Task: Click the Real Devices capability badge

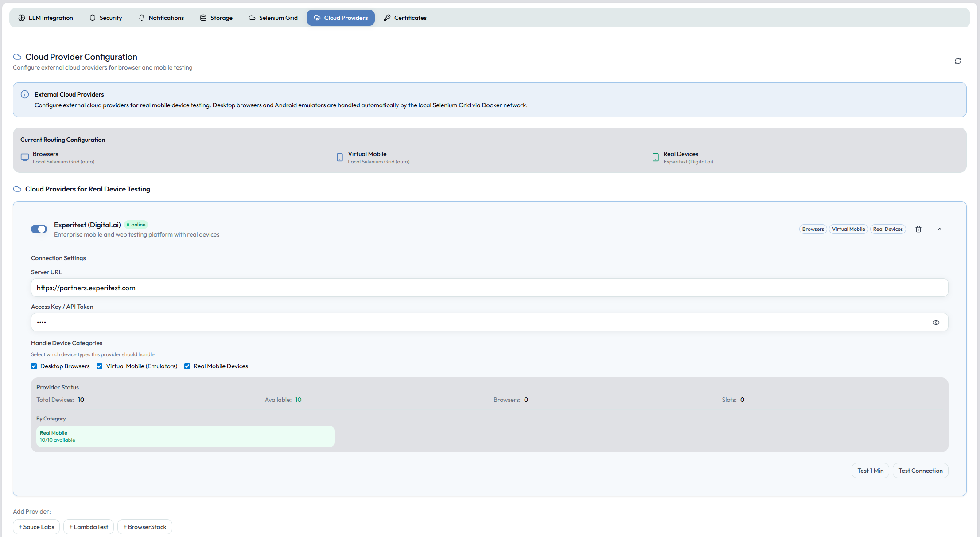Action: [x=888, y=229]
